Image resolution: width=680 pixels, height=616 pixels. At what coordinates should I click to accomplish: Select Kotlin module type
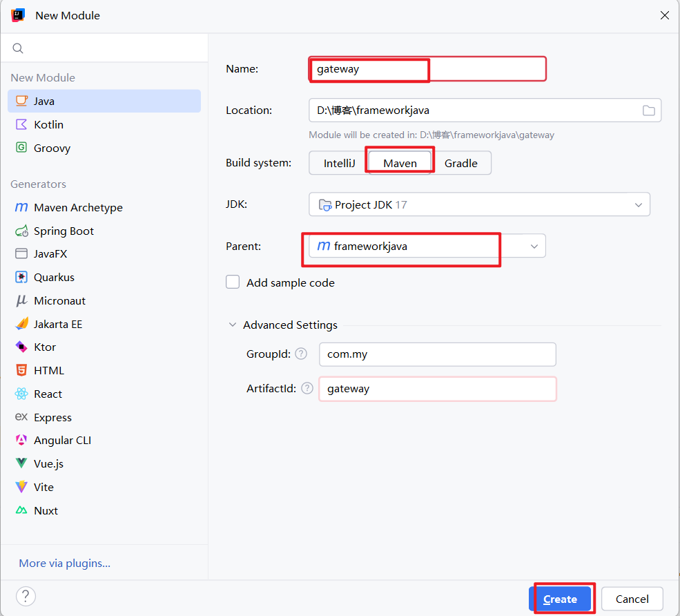(104, 124)
